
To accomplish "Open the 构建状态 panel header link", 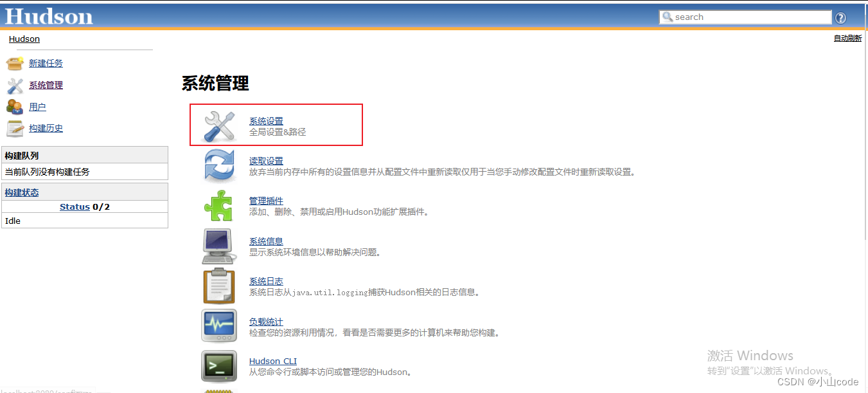I will 22,192.
